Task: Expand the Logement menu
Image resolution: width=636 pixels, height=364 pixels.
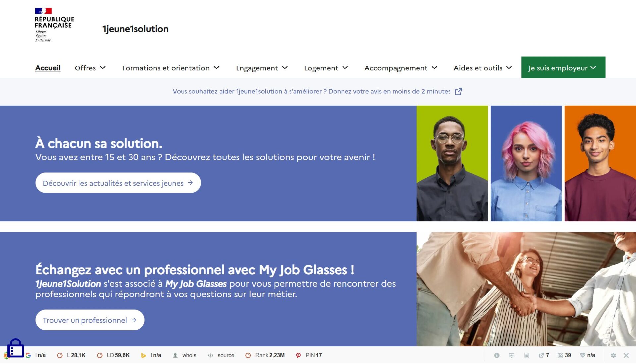Action: 326,68
